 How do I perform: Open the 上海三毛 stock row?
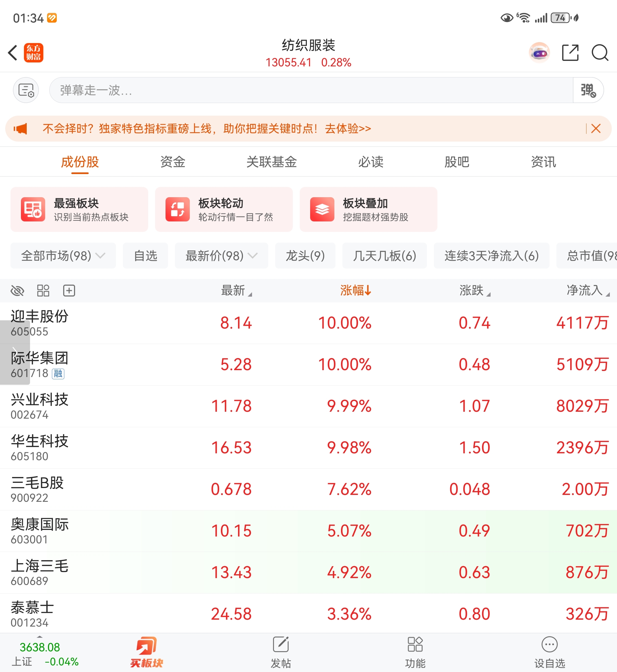coord(308,572)
